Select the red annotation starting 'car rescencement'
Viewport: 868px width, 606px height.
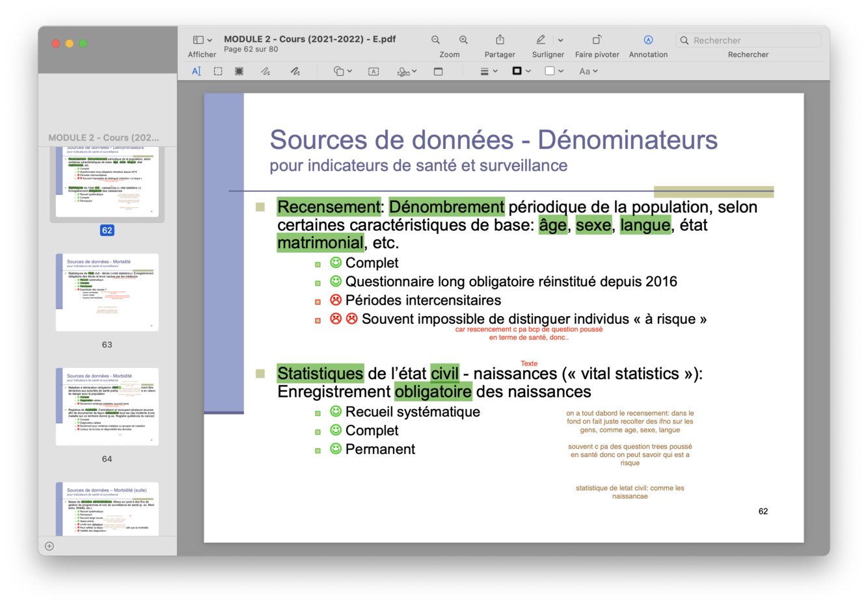pos(529,334)
